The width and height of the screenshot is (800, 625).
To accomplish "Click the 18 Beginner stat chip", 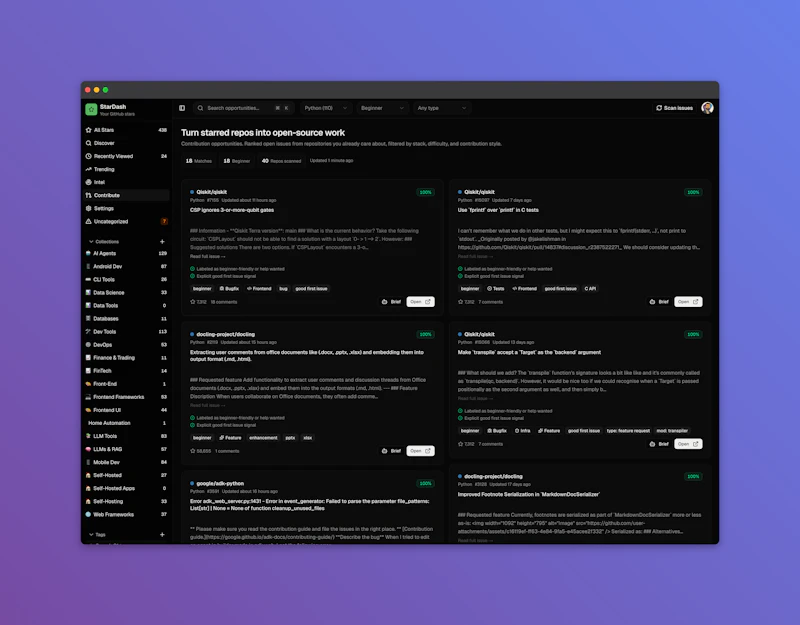I will tap(237, 161).
